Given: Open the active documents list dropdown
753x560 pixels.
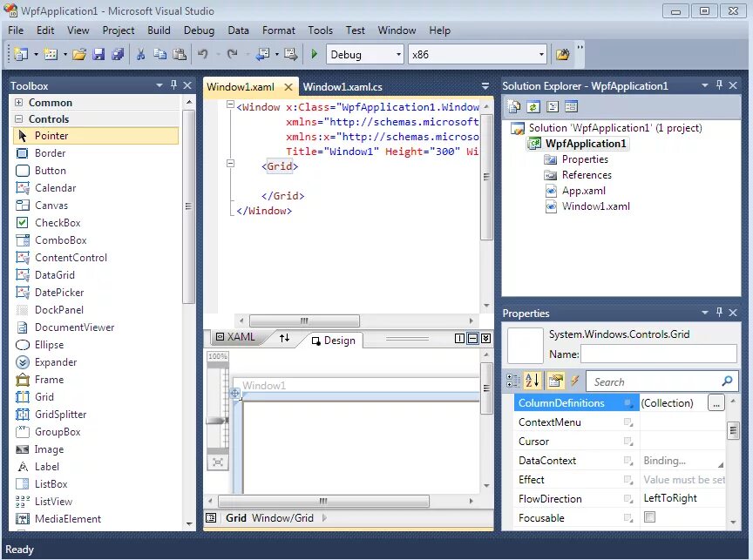Looking at the screenshot, I should click(x=485, y=86).
